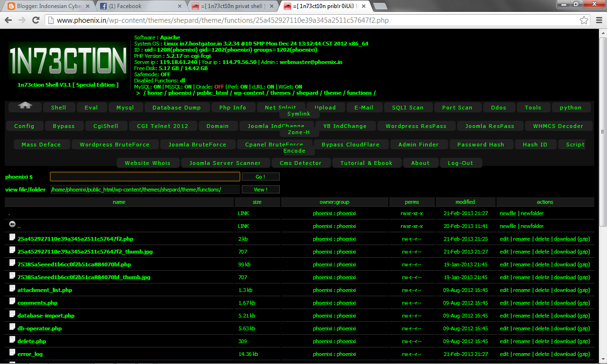
Task: Open Port Scan menu item
Action: pyautogui.click(x=457, y=108)
